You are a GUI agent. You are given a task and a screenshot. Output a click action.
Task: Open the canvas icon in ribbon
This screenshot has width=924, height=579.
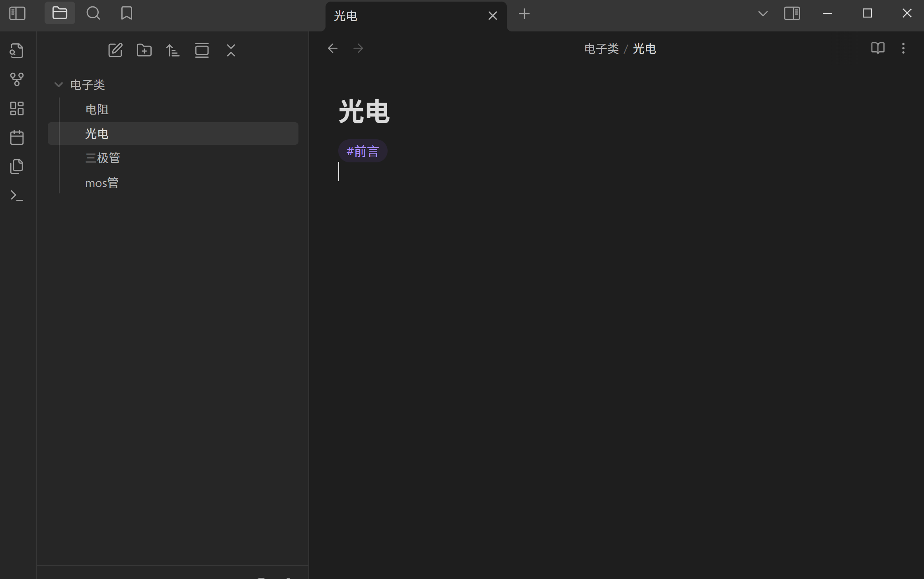point(17,108)
